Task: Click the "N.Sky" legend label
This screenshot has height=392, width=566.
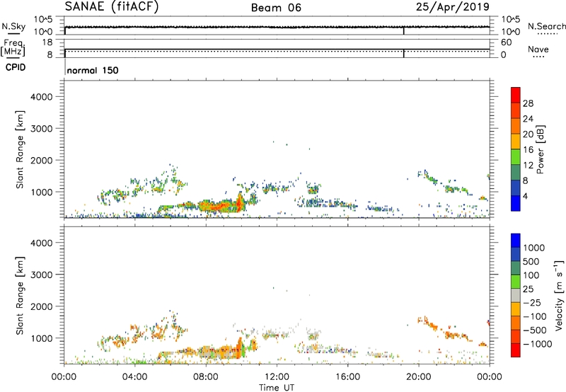Action: (13, 26)
